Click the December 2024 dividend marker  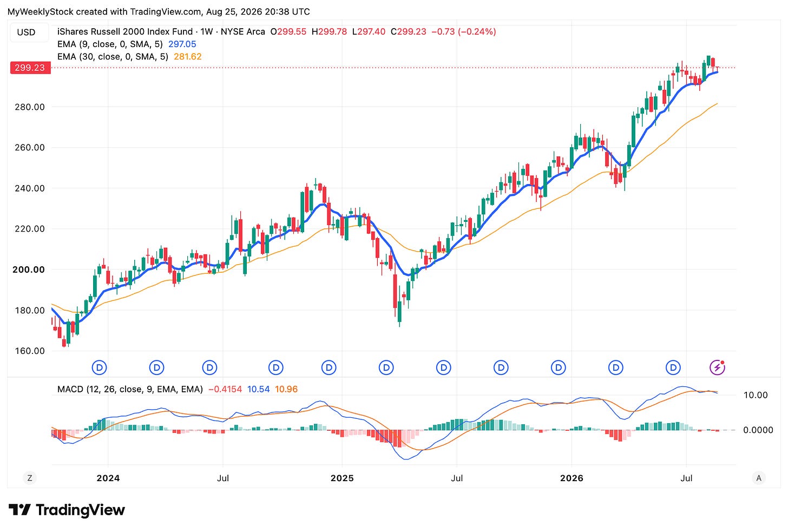pyautogui.click(x=329, y=368)
